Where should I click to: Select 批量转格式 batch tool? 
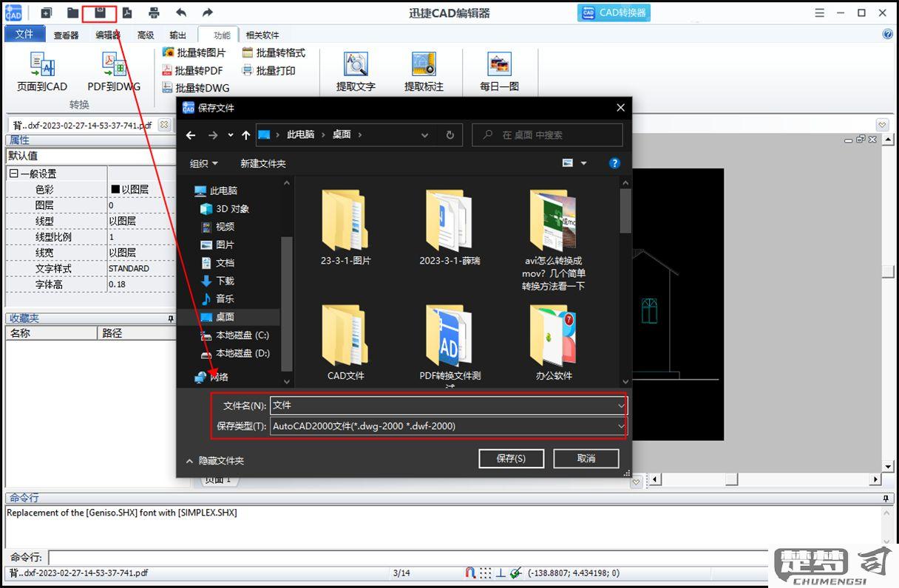coord(274,52)
